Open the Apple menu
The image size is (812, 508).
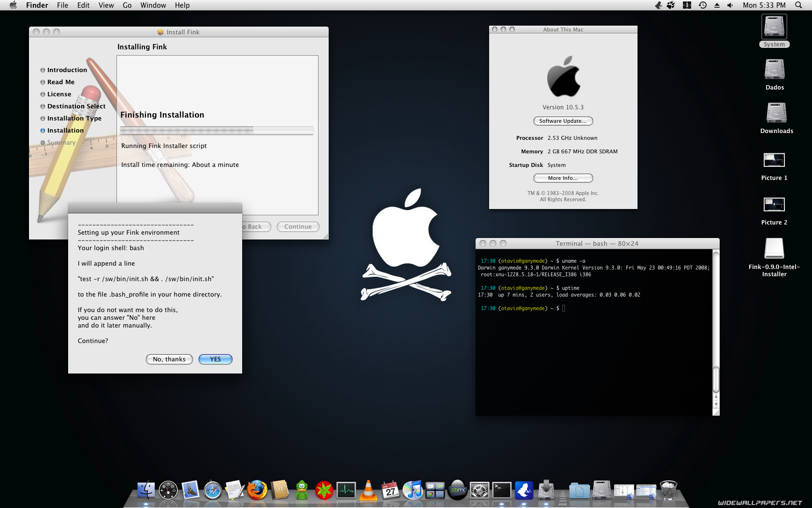pos(13,5)
